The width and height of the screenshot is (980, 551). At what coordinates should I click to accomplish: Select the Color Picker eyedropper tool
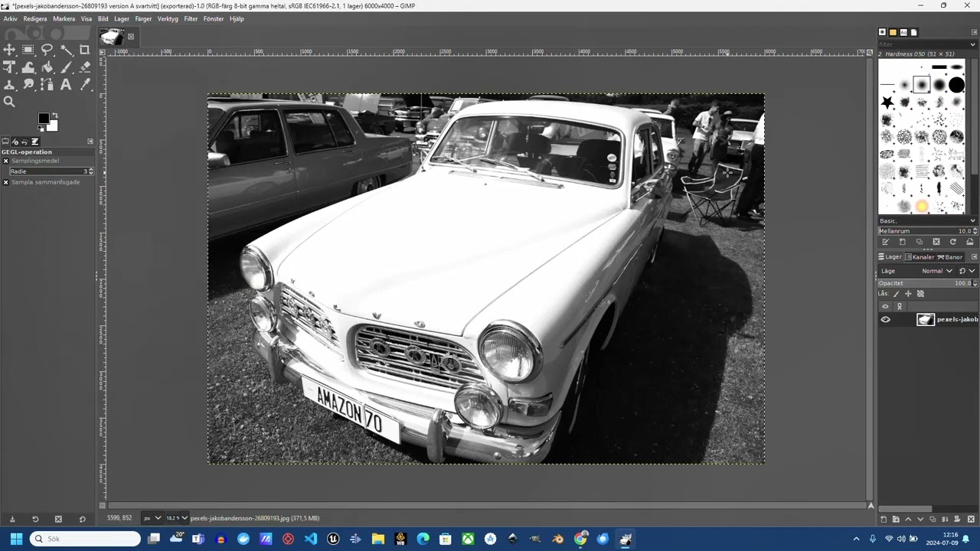85,85
